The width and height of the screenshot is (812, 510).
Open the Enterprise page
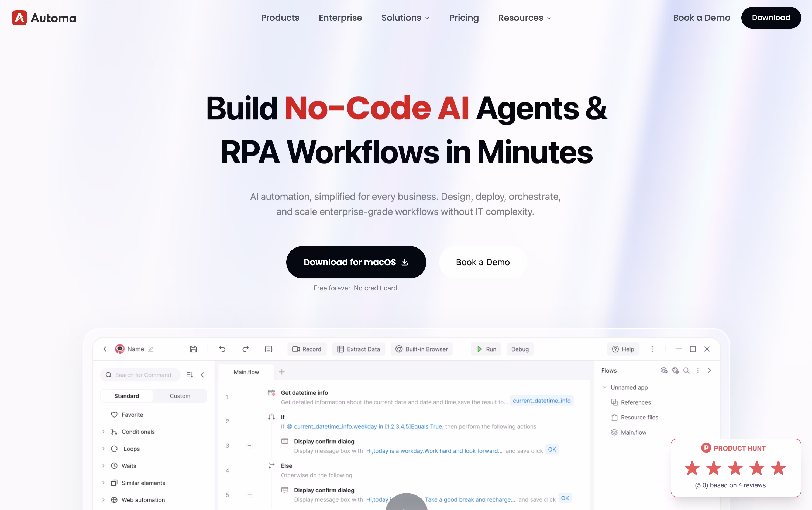(340, 18)
